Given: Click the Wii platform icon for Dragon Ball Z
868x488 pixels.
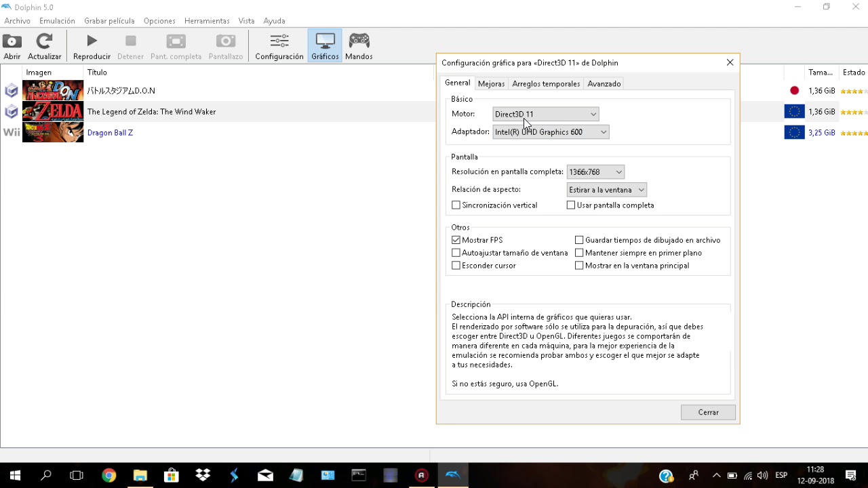Looking at the screenshot, I should tap(12, 132).
